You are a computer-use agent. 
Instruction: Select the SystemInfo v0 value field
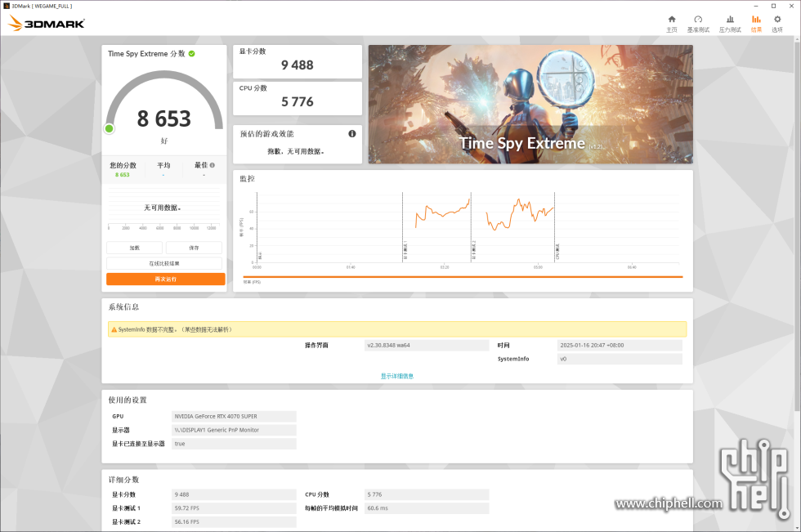click(x=620, y=359)
